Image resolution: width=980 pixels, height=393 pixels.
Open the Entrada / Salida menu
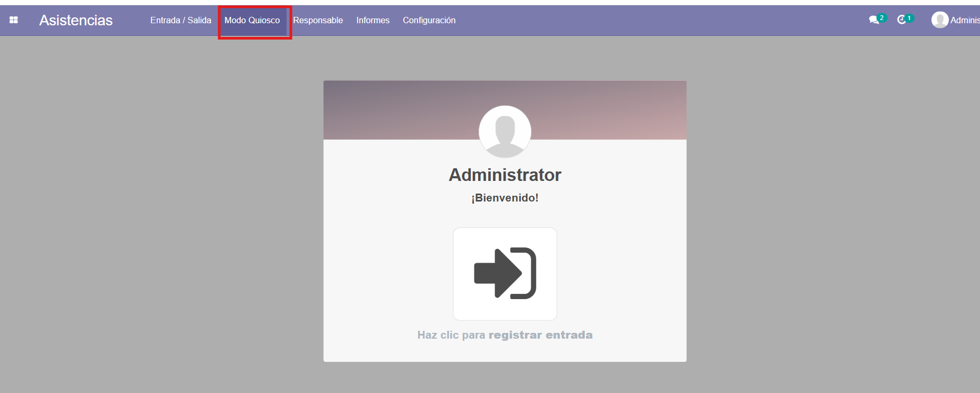click(180, 20)
